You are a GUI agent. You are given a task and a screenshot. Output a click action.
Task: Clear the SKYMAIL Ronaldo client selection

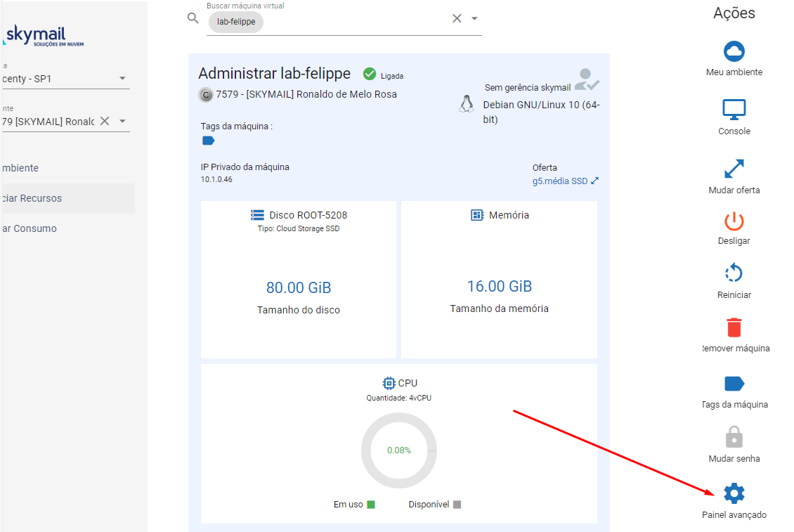104,121
